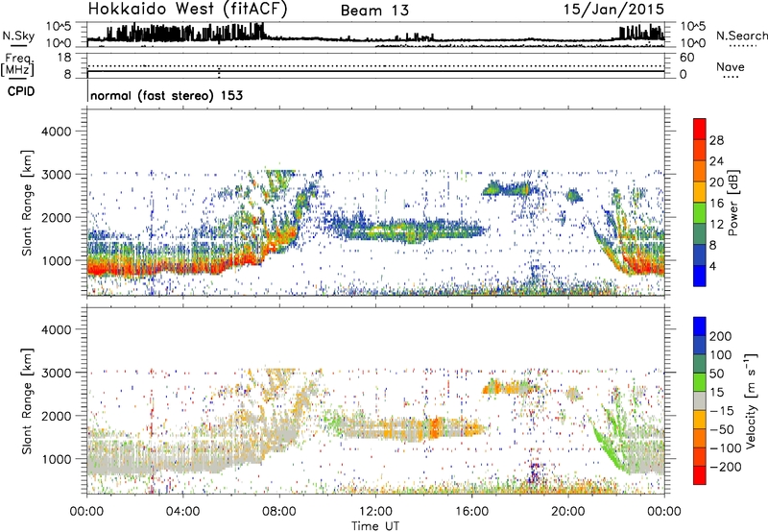Screen dimensions: 768x532
Task: Click the '-100' label on the Velocity colorbar
Action: [726, 448]
